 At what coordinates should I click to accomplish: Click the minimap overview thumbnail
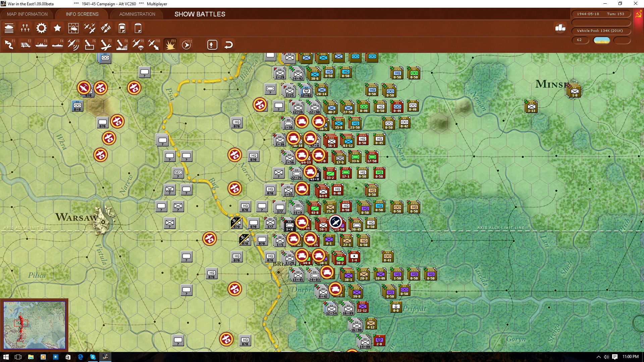[x=34, y=325]
